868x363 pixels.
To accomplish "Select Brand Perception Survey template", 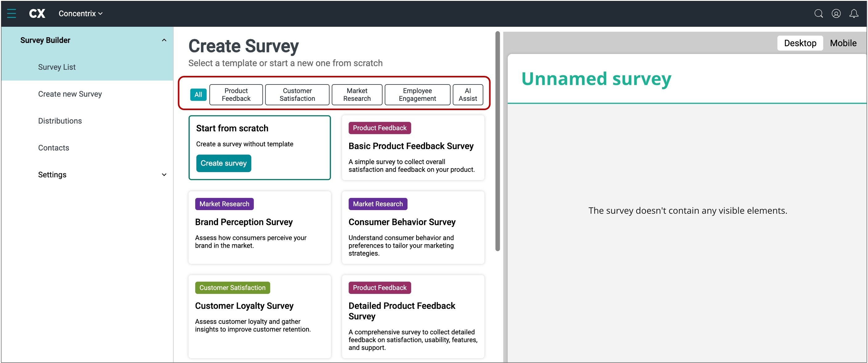I will (259, 228).
